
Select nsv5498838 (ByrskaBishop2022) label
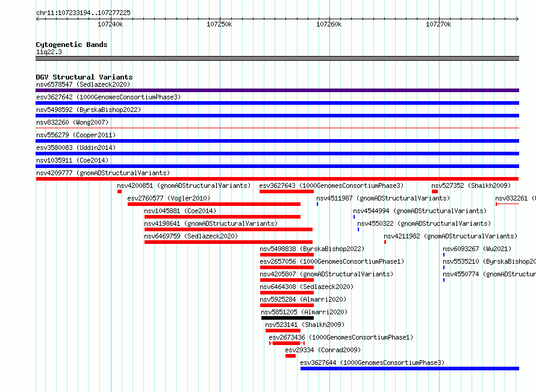(x=312, y=249)
